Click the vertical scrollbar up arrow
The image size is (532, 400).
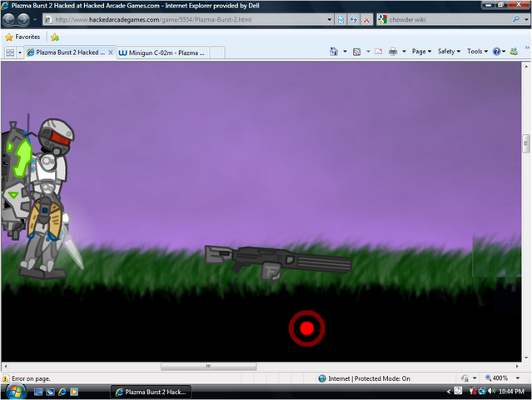pyautogui.click(x=526, y=66)
